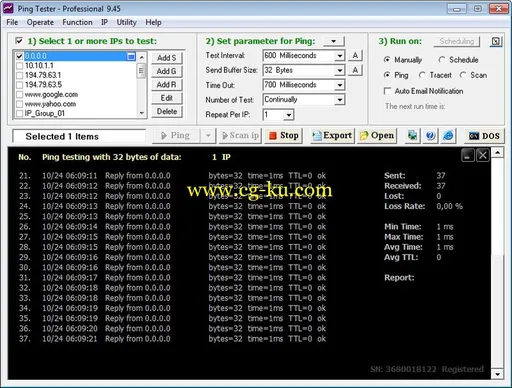The image size is (512, 388).
Task: Open the Utility menu
Action: pyautogui.click(x=126, y=22)
